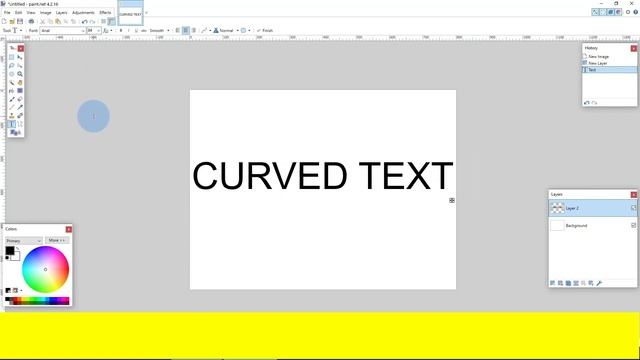Image resolution: width=640 pixels, height=360 pixels.
Task: Click the Save icon in toolbar
Action: click(20, 21)
